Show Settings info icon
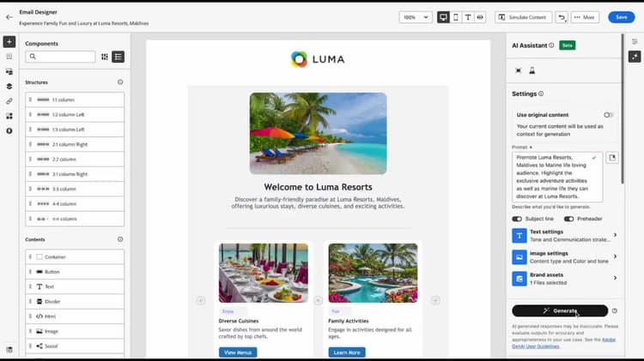 (541, 93)
